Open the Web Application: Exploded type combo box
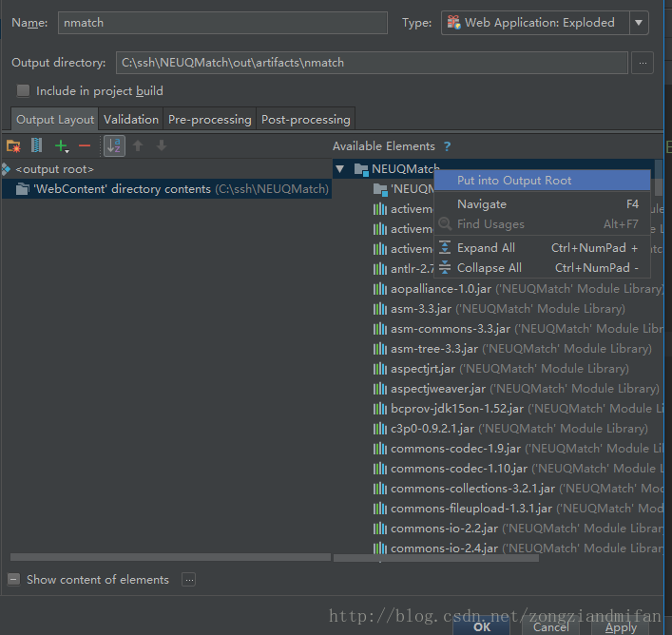This screenshot has width=672, height=635. [x=545, y=23]
